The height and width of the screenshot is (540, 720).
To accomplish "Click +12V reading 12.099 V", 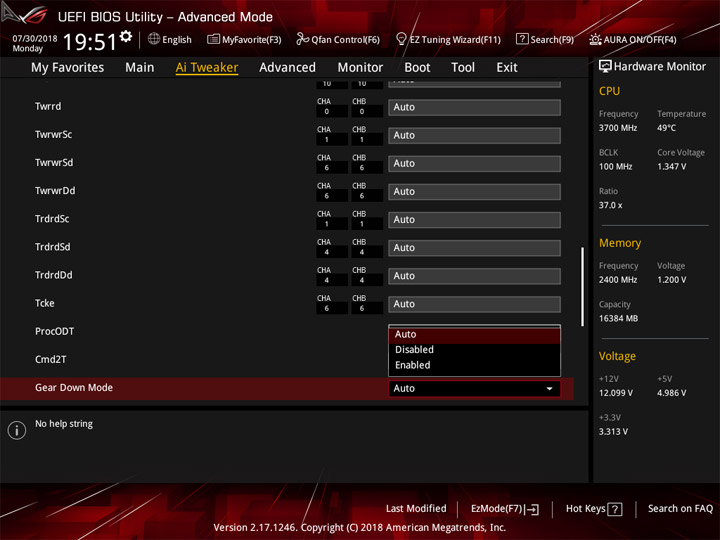I will point(616,393).
